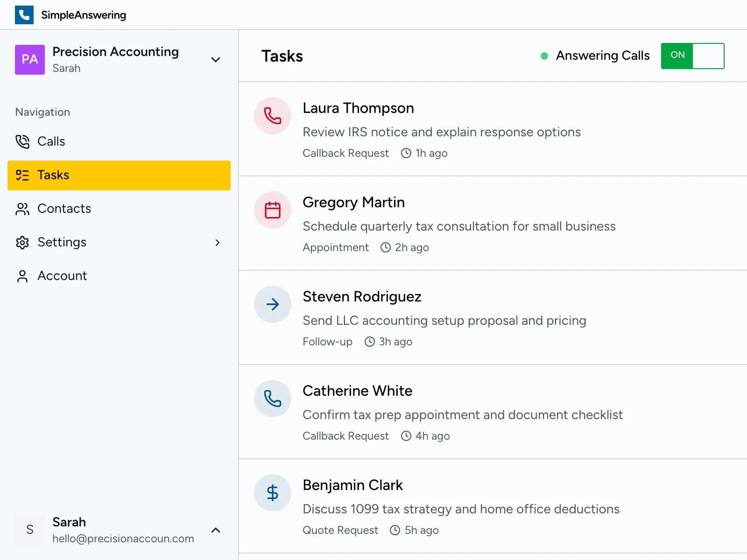Turn off the Answering Calls toggle
Image resolution: width=747 pixels, height=560 pixels.
pos(692,56)
